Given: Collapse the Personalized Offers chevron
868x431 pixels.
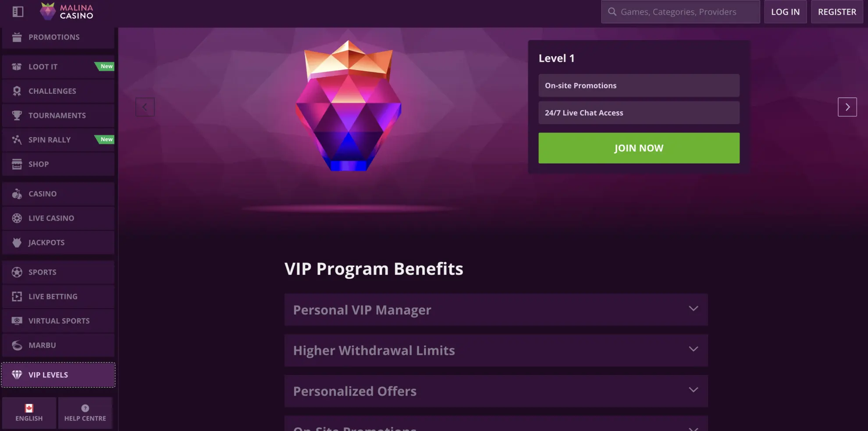Looking at the screenshot, I should point(694,389).
